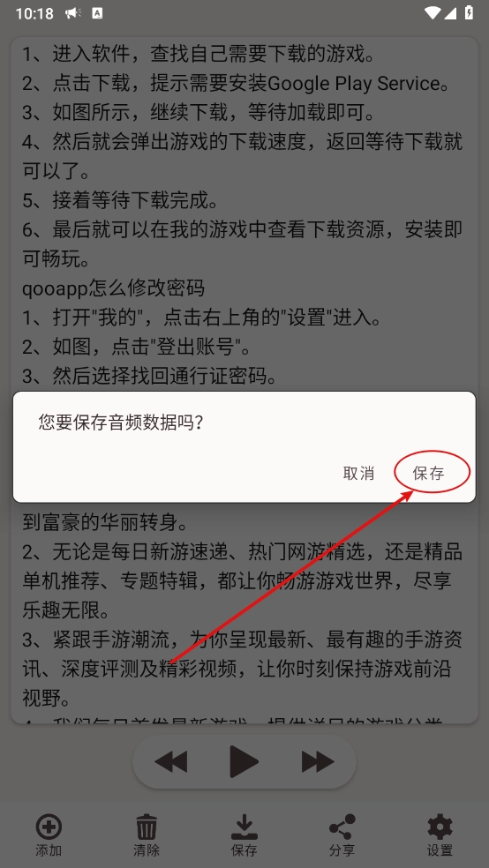The width and height of the screenshot is (489, 868).
Task: Tap the boxed letter A status icon
Action: tap(96, 12)
